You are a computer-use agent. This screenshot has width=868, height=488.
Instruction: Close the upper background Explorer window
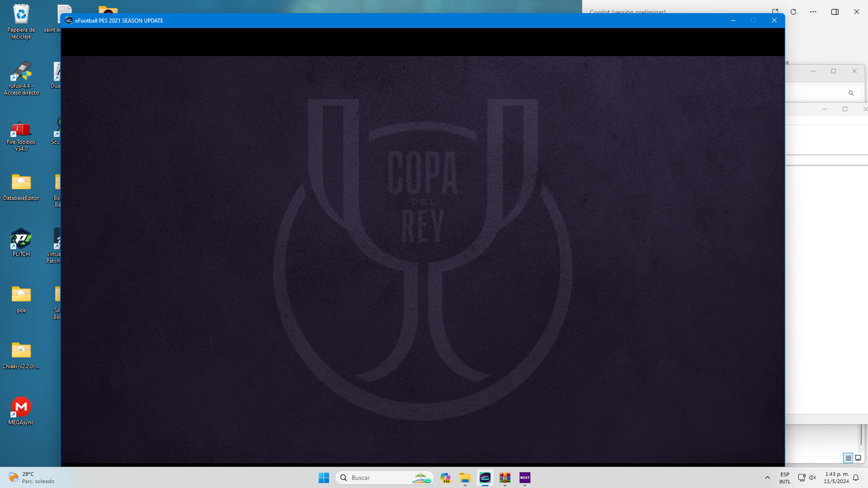[855, 71]
